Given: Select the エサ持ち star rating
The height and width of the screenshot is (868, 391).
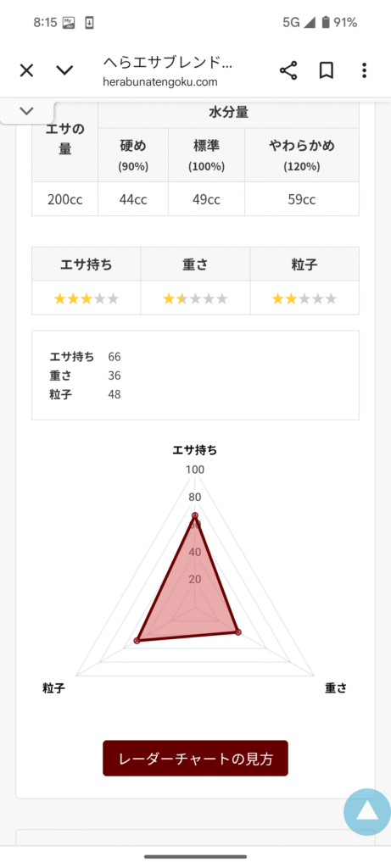Looking at the screenshot, I should click(86, 299).
